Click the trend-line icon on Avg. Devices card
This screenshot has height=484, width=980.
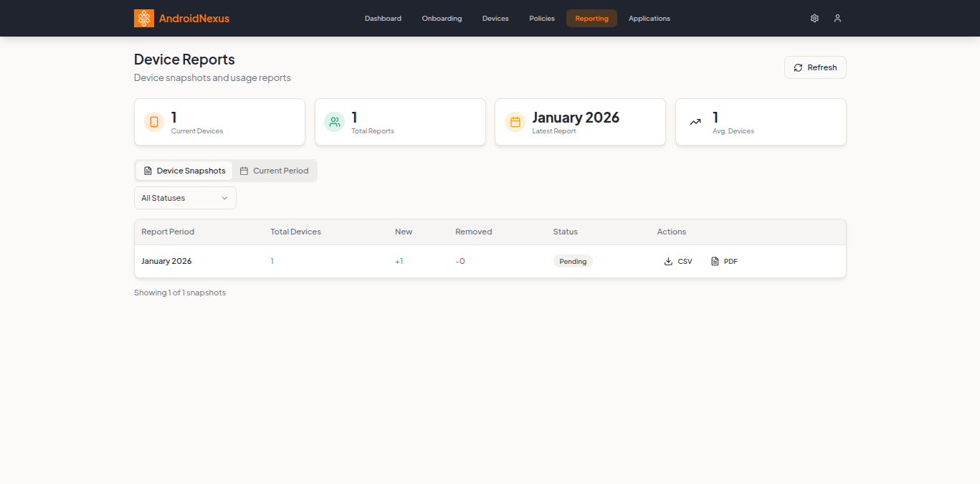(695, 122)
